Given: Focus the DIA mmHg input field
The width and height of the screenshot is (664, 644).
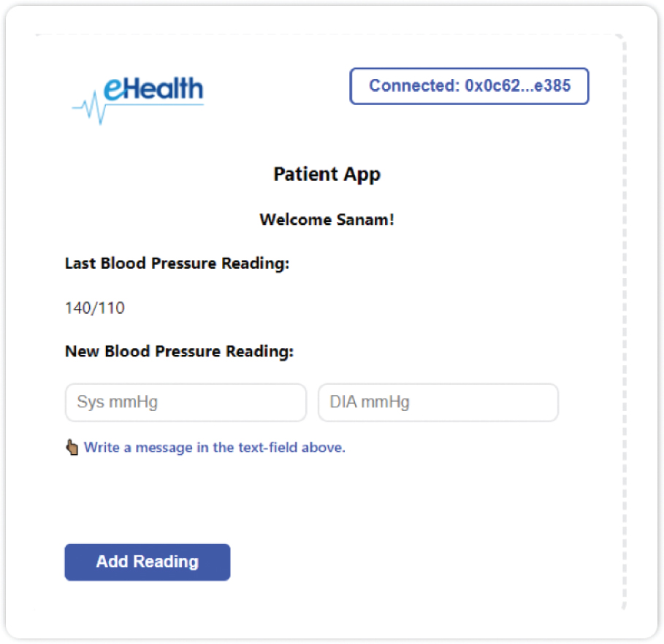Looking at the screenshot, I should [438, 402].
